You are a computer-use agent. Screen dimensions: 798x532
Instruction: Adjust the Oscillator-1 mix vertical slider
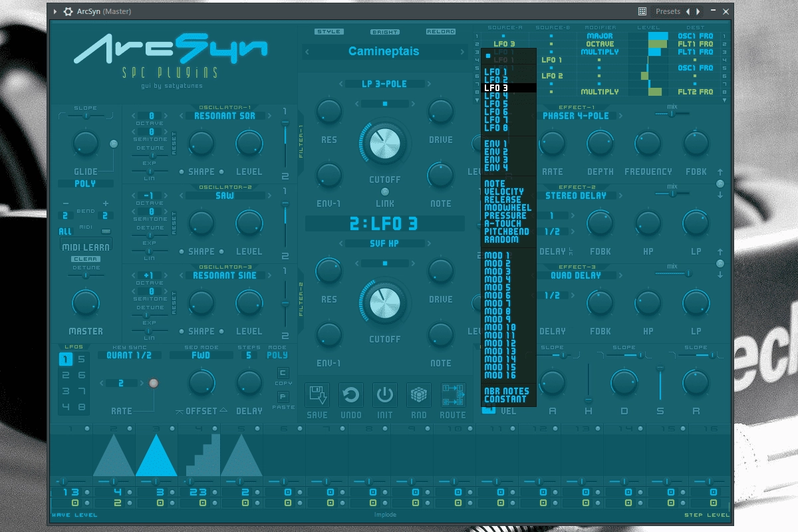[x=285, y=143]
